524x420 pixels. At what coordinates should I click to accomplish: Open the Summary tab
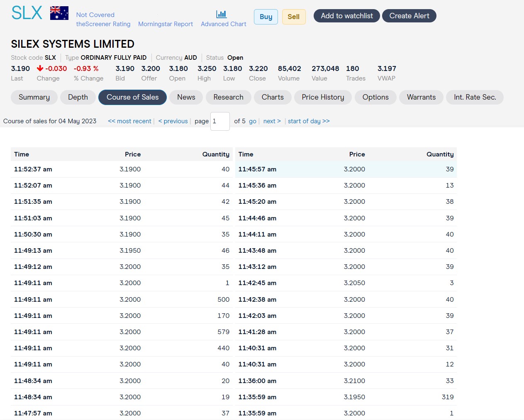(34, 97)
